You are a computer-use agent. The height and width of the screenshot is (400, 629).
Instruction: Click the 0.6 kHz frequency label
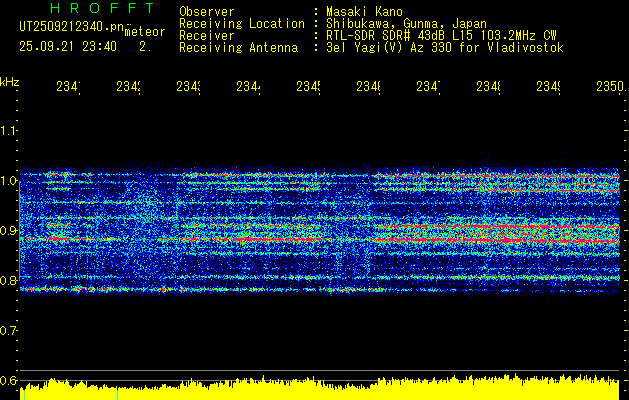click(8, 380)
